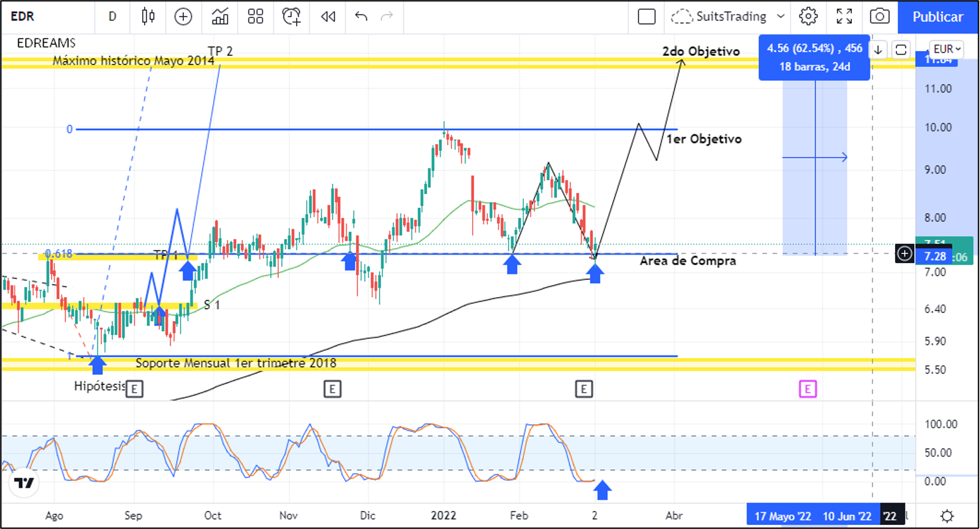Open the SuitsTrading layout dropdown
The image size is (980, 529).
[x=729, y=17]
